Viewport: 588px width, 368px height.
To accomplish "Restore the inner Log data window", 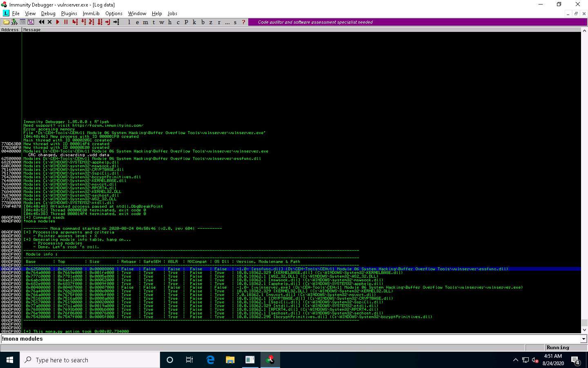I will (x=576, y=13).
